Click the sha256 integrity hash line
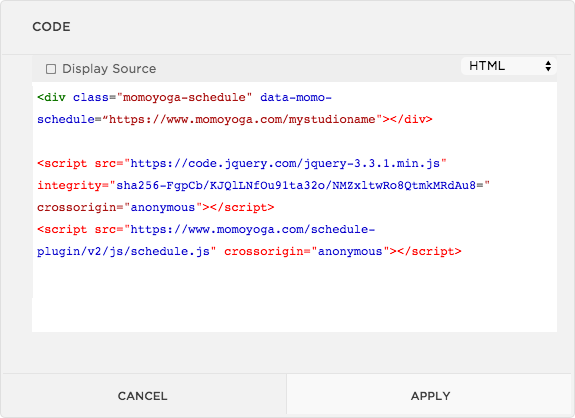Screen dimensions: 575x418 click(263, 186)
